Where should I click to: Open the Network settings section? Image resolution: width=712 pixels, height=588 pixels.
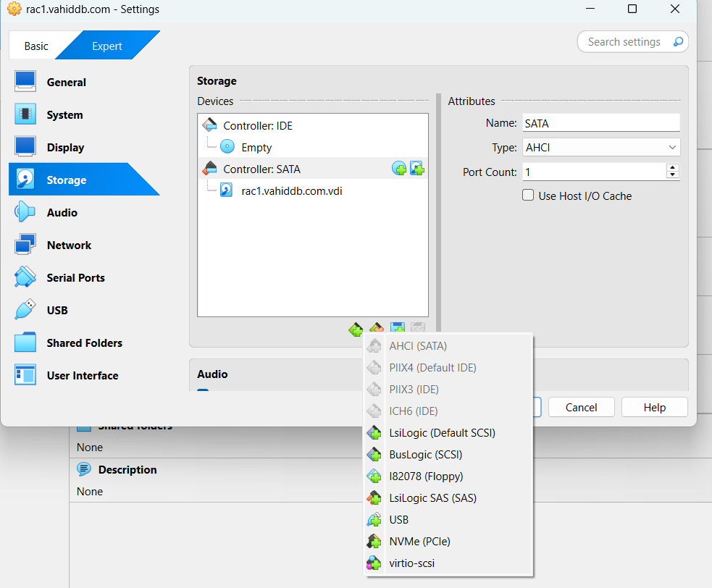(x=69, y=245)
